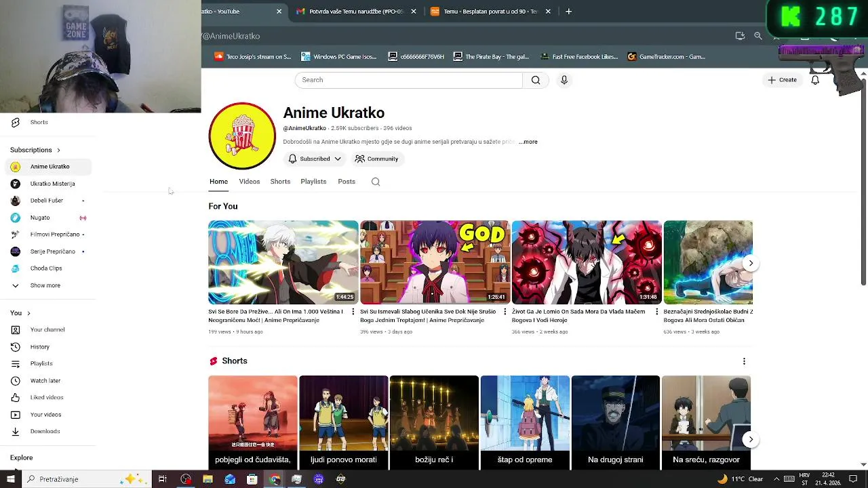This screenshot has height=488, width=868.
Task: Open The Pirate Bay bookmark
Action: point(491,57)
